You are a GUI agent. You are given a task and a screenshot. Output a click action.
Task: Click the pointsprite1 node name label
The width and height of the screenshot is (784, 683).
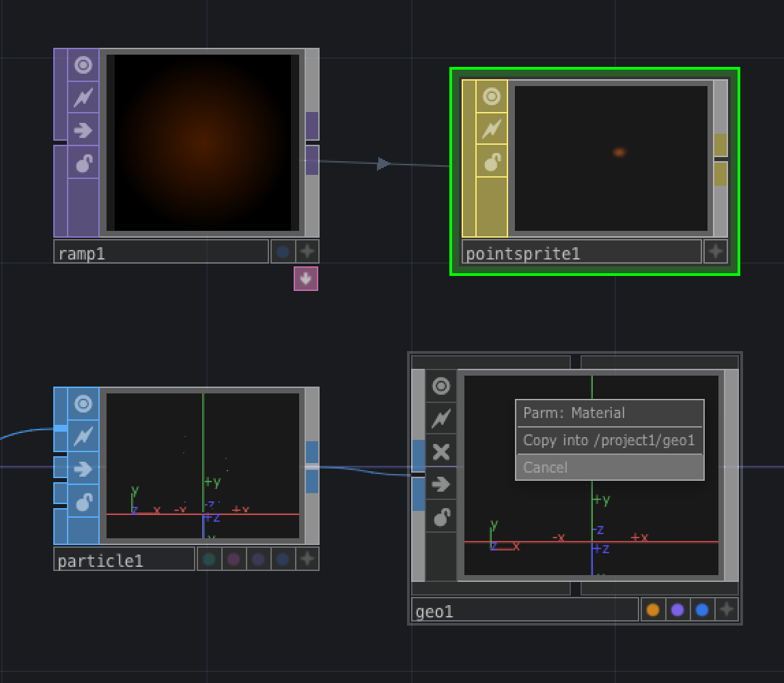581,251
